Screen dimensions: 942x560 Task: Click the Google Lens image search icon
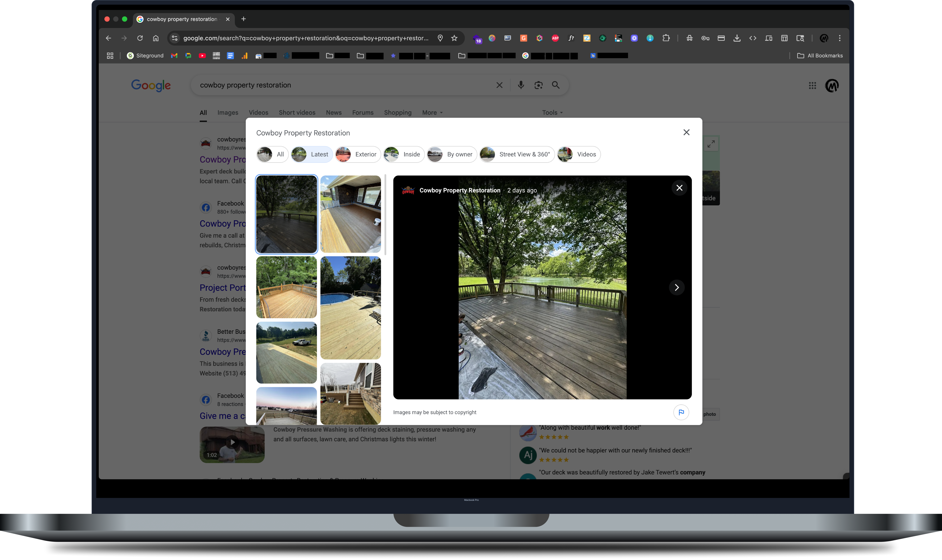538,85
